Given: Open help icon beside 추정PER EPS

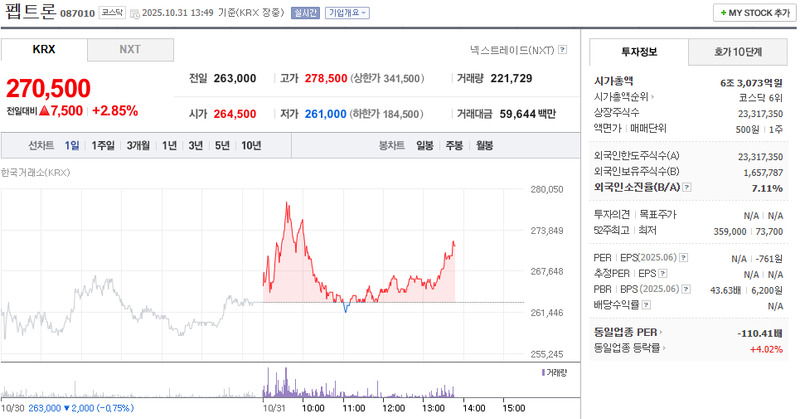Looking at the screenshot, I should point(663,274).
